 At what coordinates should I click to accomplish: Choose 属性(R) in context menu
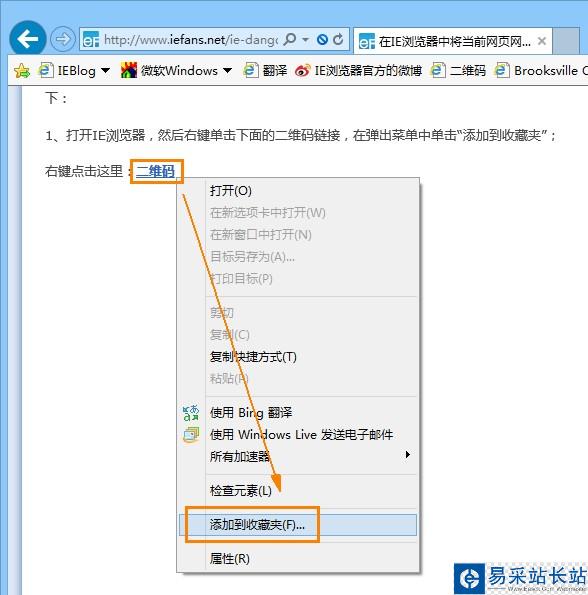[299, 559]
